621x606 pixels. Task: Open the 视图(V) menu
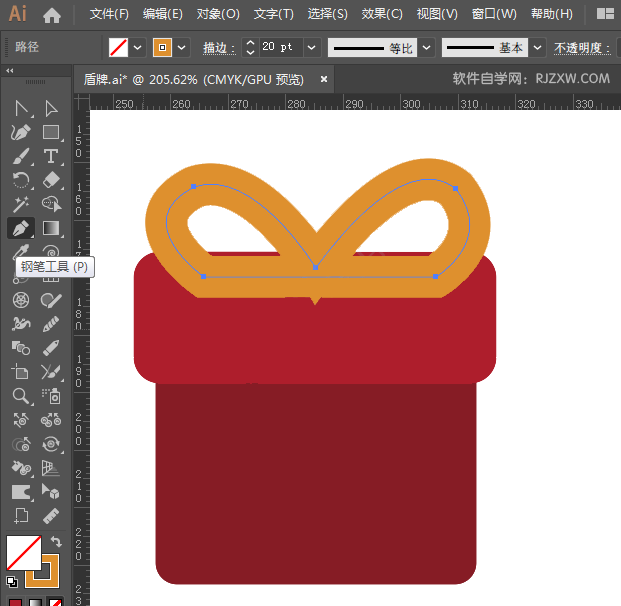437,14
